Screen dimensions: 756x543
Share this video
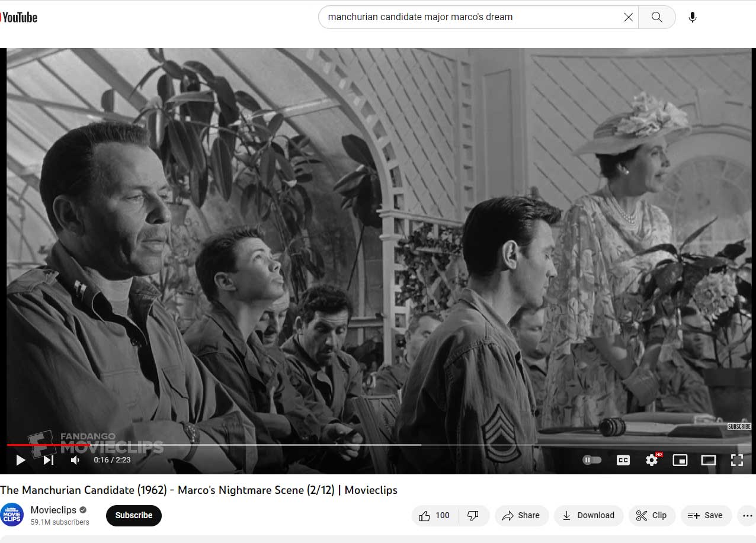(521, 515)
